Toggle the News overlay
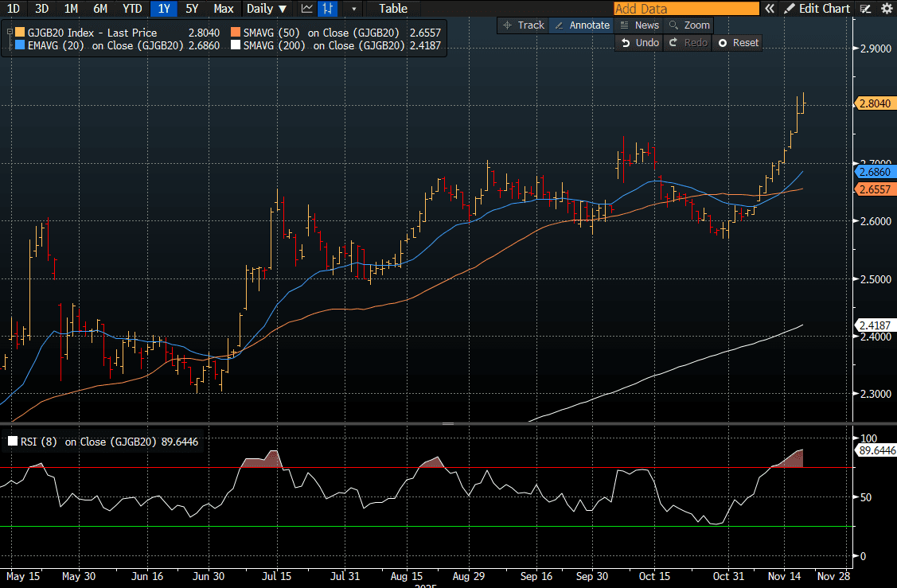The height and width of the screenshot is (588, 897). 639,25
